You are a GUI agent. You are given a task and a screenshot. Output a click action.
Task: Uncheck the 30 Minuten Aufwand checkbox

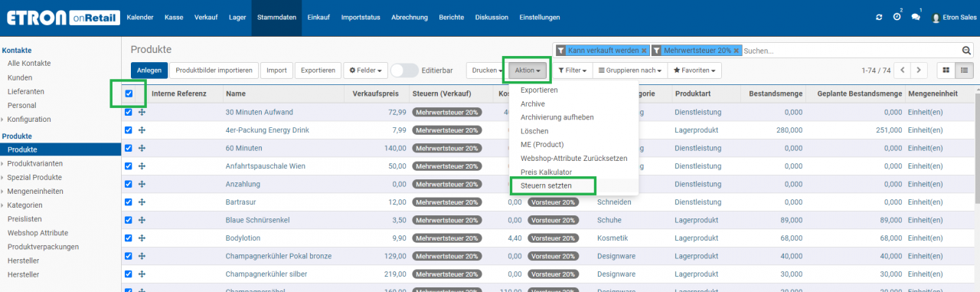(129, 112)
